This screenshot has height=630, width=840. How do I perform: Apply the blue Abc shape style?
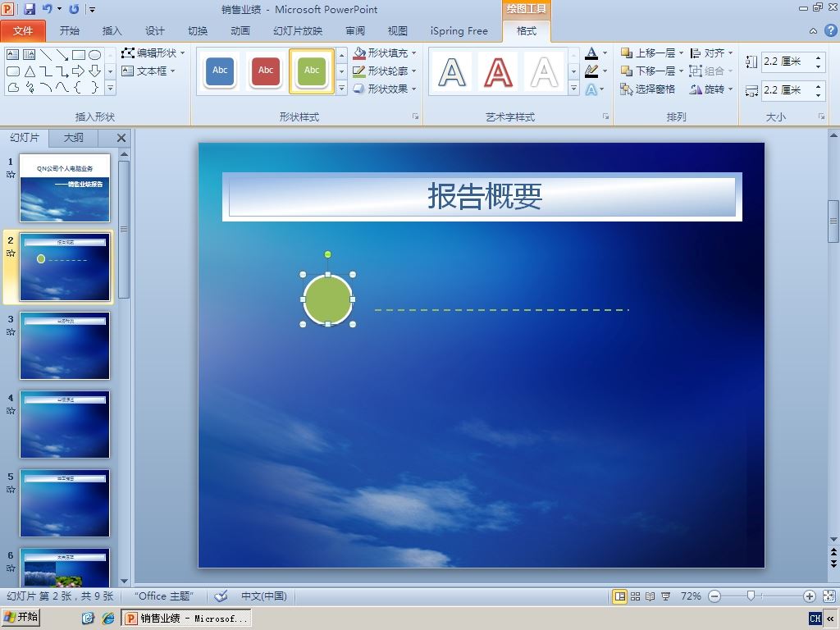220,71
